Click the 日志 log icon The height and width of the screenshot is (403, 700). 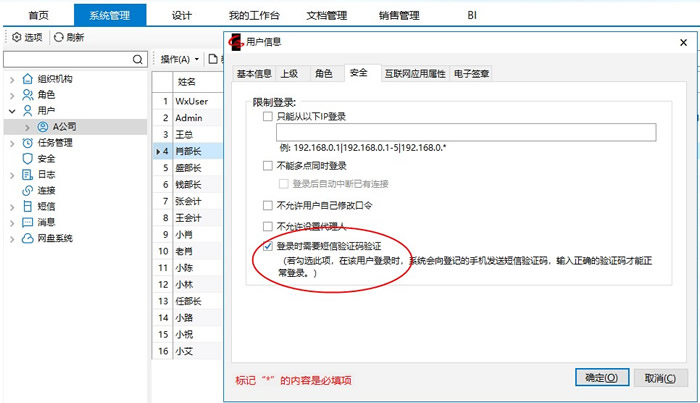click(x=26, y=175)
